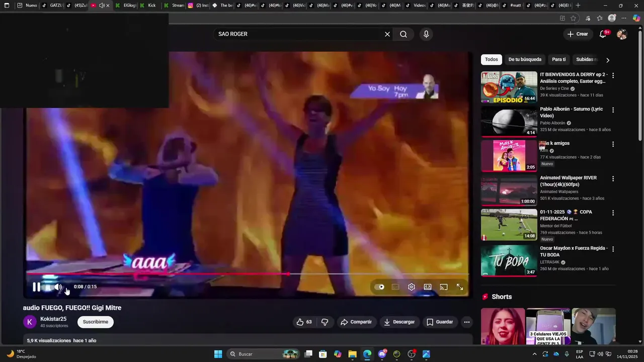Open the Edge Copilot icon
The width and height of the screenshot is (644, 362).
click(x=636, y=18)
